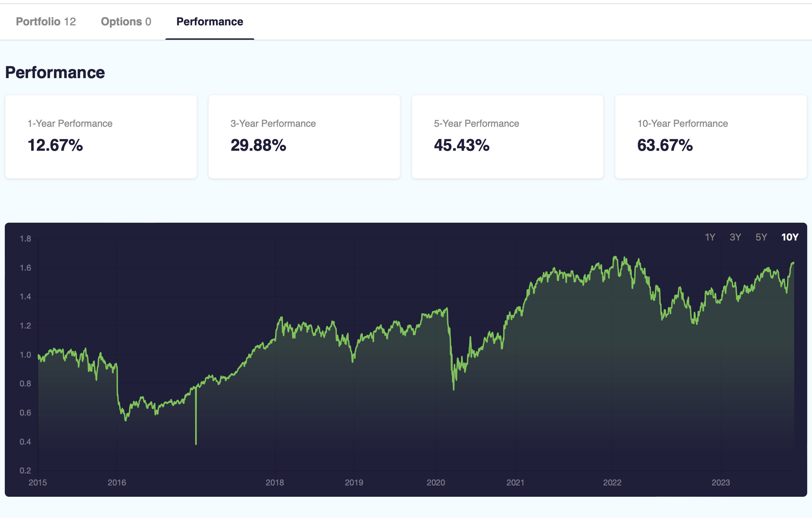Switch to the Options 0 tab

[126, 22]
